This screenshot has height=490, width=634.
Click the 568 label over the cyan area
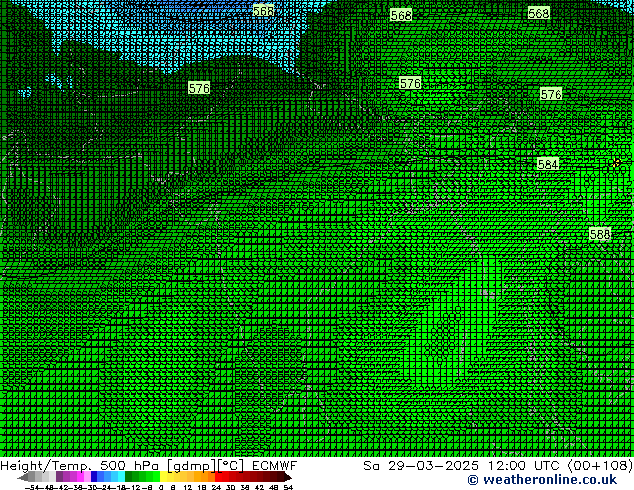tap(263, 11)
